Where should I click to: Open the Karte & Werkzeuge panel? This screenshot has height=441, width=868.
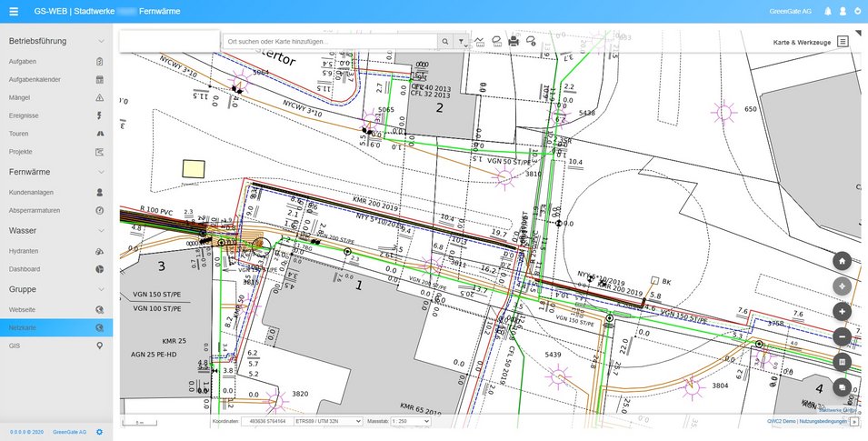pos(843,42)
